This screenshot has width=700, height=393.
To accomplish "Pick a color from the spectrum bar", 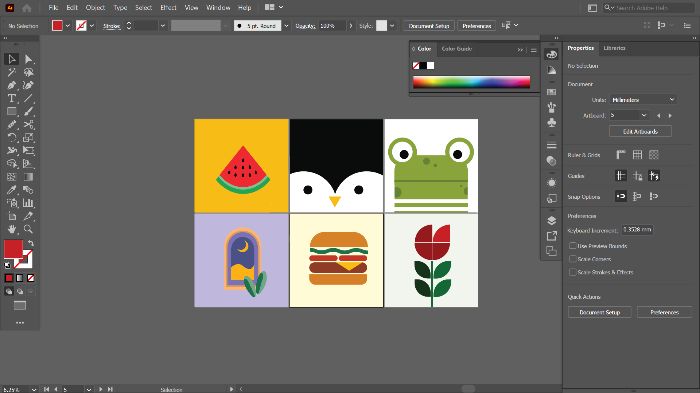I will pos(471,82).
